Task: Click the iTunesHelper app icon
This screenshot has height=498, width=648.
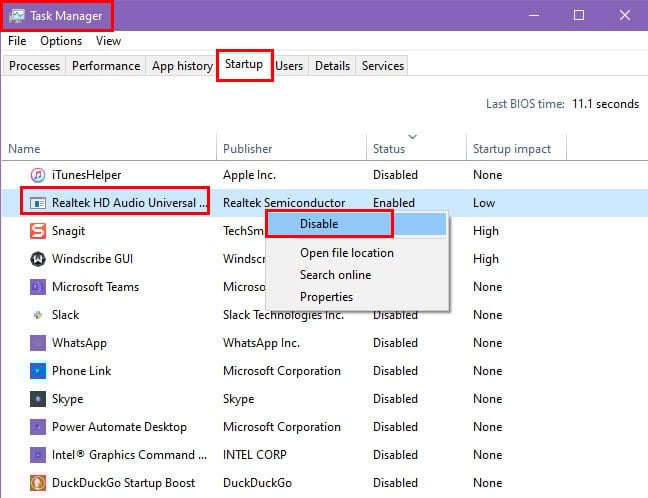Action: click(x=38, y=175)
